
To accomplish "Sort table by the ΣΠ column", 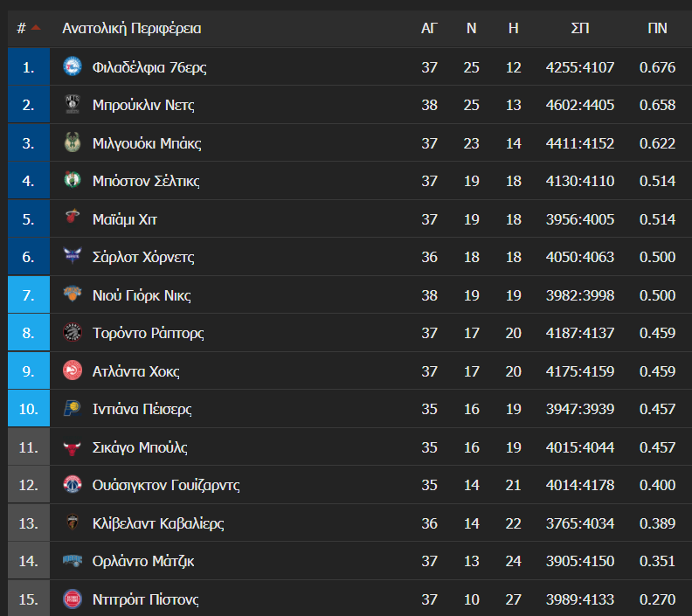I will [x=580, y=28].
